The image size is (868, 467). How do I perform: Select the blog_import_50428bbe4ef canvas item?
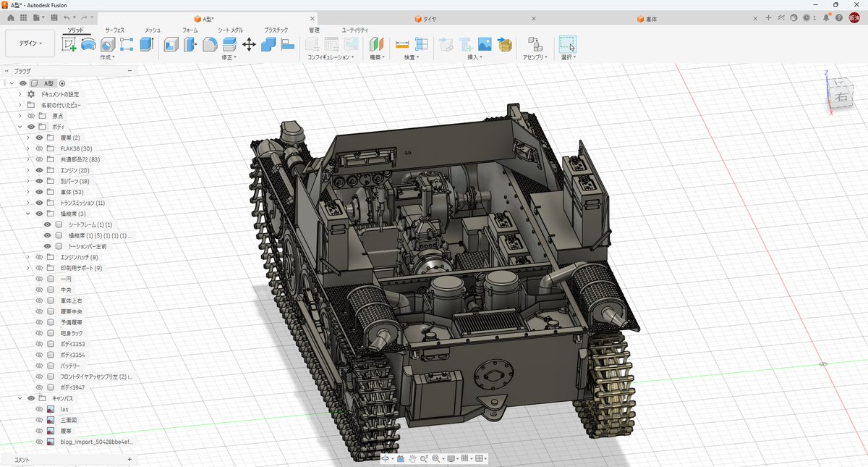[96, 442]
